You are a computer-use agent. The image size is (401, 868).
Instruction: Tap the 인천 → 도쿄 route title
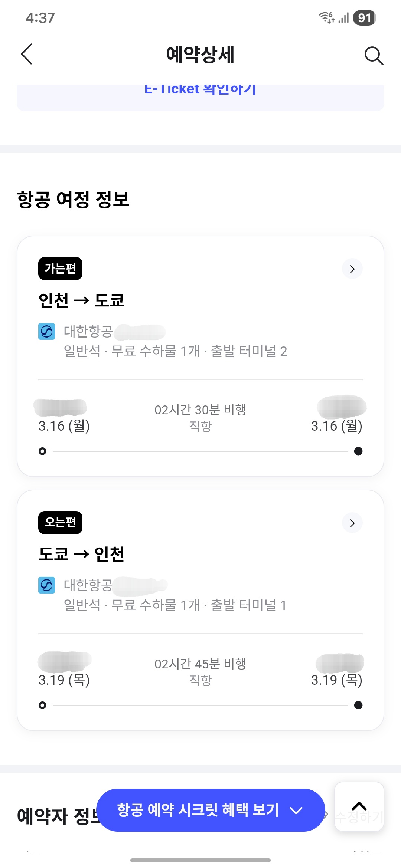tap(81, 300)
